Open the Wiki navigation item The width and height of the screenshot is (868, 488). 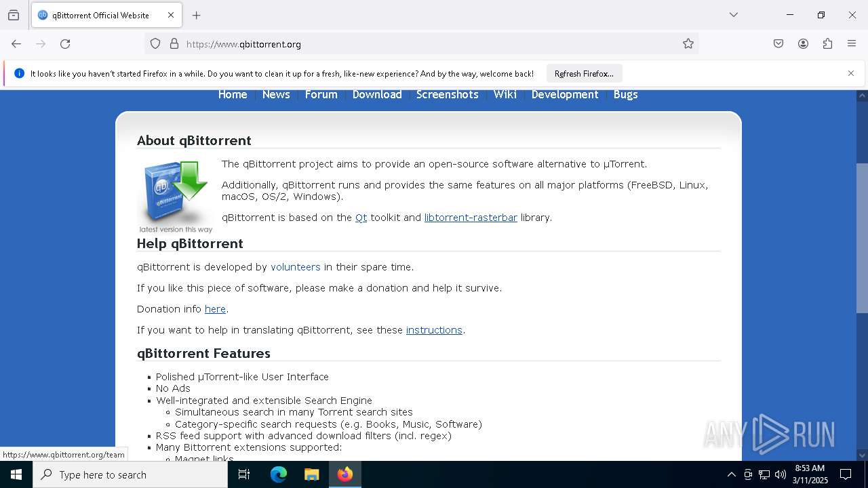point(505,95)
